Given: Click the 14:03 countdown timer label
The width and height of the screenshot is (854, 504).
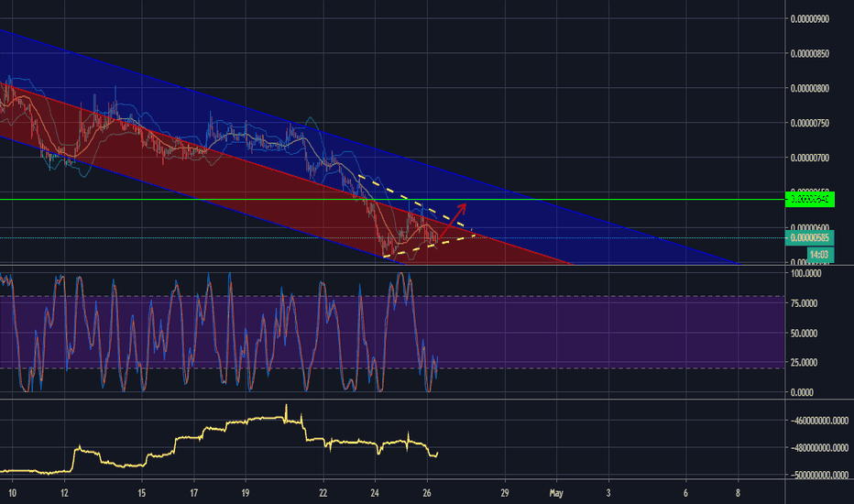Looking at the screenshot, I should pyautogui.click(x=820, y=255).
